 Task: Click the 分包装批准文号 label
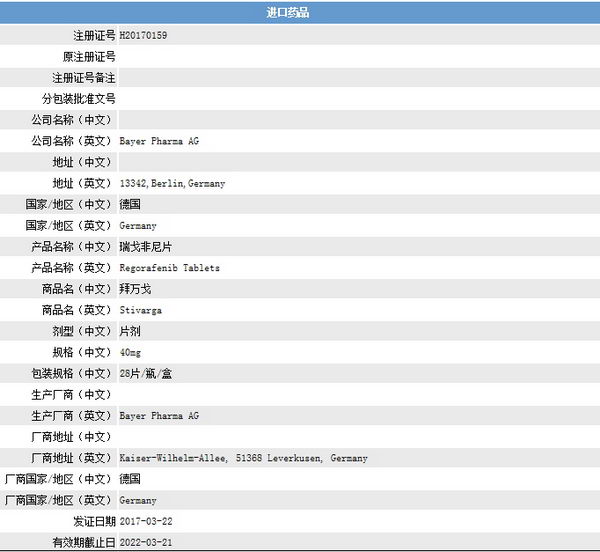click(x=78, y=99)
